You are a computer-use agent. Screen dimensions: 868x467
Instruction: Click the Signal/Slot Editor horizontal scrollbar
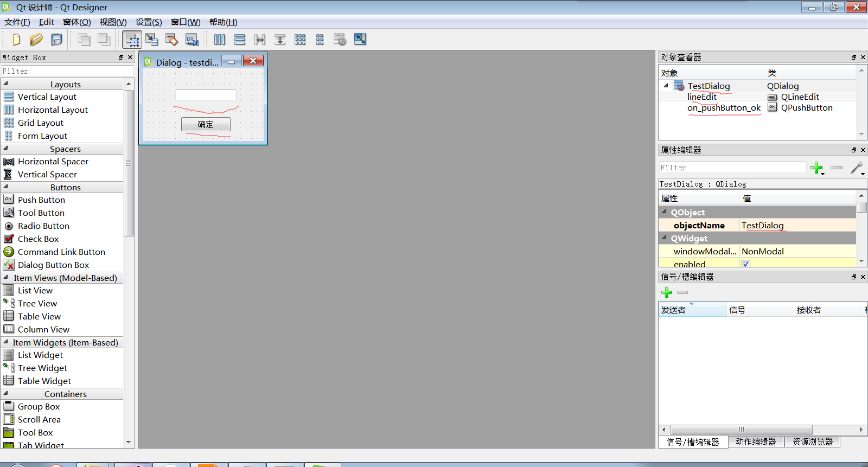click(x=741, y=430)
